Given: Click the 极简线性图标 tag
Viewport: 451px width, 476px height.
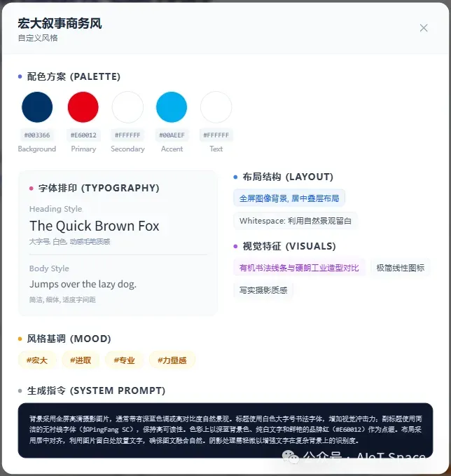Looking at the screenshot, I should [x=401, y=268].
